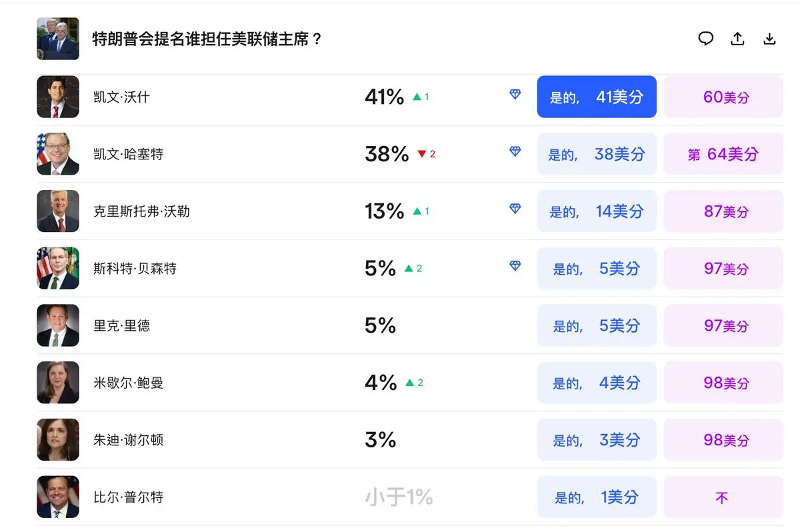This screenshot has height=532, width=800.
Task: Choose the 第 64美分 button
Action: coord(723,154)
